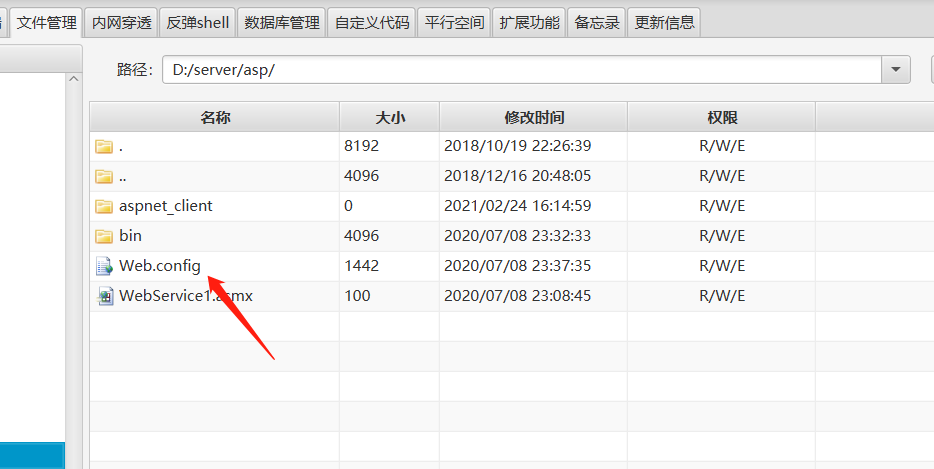Sort by the 大小 column header
The height and width of the screenshot is (469, 934).
[390, 117]
